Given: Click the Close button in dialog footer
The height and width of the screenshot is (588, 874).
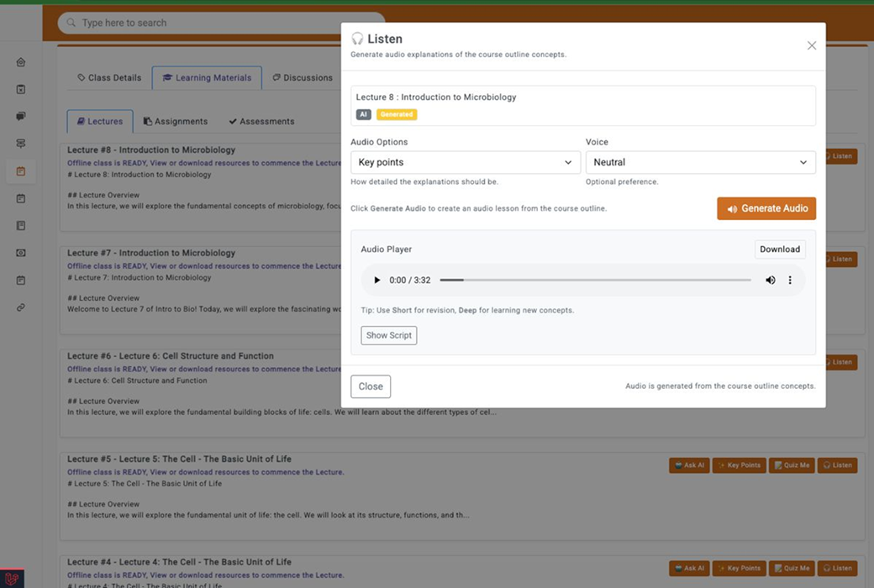Looking at the screenshot, I should (371, 386).
